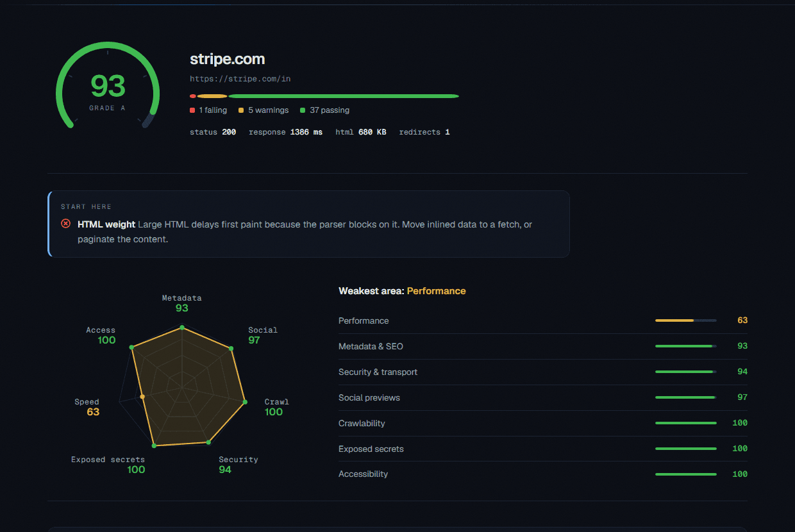Image resolution: width=795 pixels, height=532 pixels.
Task: Click the Crawl data point on radar chart
Action: 245,403
